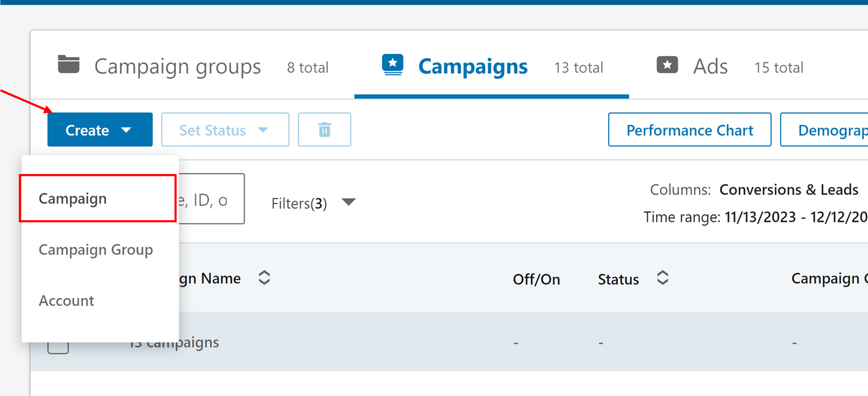The width and height of the screenshot is (868, 396).
Task: Open the Create dropdown
Action: tap(99, 130)
